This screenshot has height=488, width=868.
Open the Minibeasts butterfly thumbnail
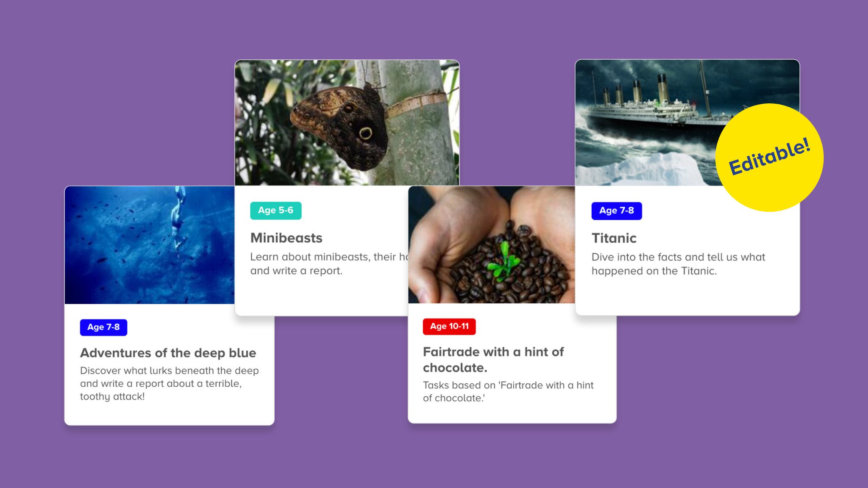pyautogui.click(x=347, y=122)
